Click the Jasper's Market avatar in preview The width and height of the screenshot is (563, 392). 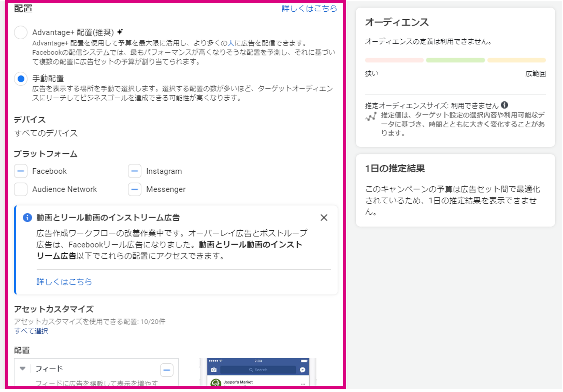pyautogui.click(x=215, y=383)
